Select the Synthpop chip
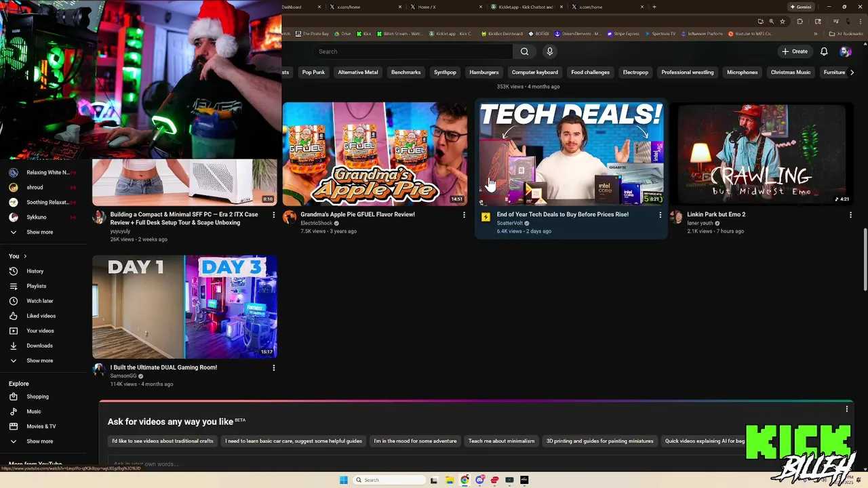The image size is (868, 488). pyautogui.click(x=445, y=73)
